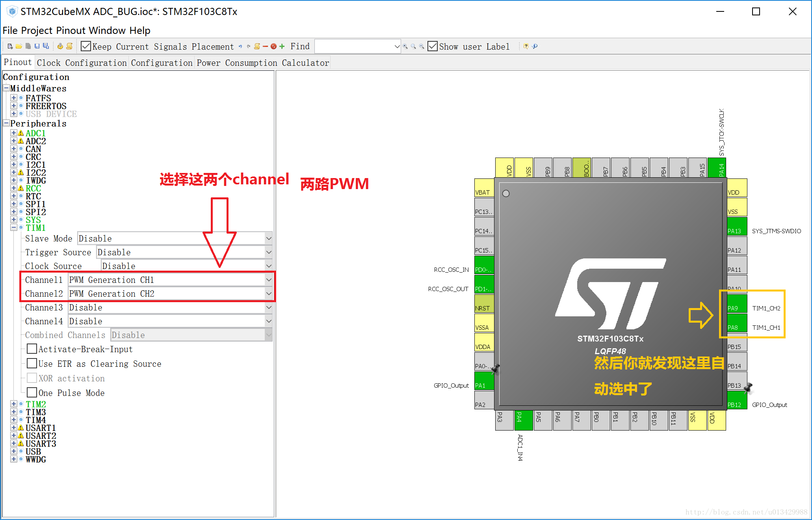812x520 pixels.
Task: Enable One Pulse Mode checkbox
Action: pyautogui.click(x=32, y=393)
